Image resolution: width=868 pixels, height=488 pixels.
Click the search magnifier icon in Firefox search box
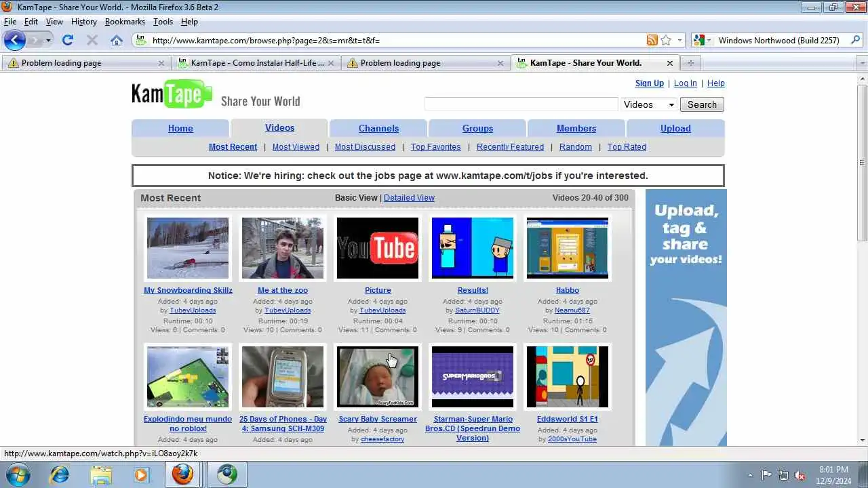854,41
